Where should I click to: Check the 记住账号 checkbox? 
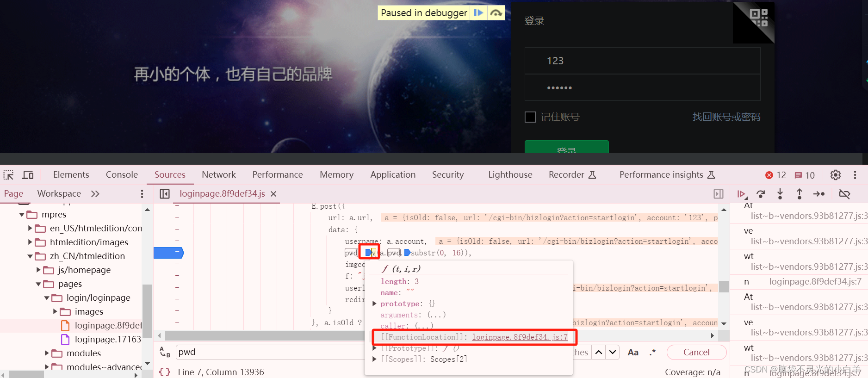pos(530,117)
